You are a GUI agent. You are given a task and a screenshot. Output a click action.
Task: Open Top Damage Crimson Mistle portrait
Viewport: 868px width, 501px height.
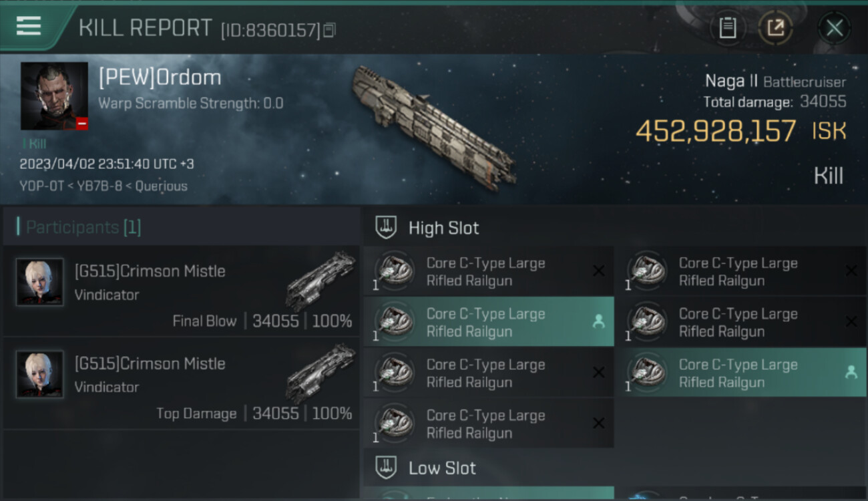tap(40, 374)
